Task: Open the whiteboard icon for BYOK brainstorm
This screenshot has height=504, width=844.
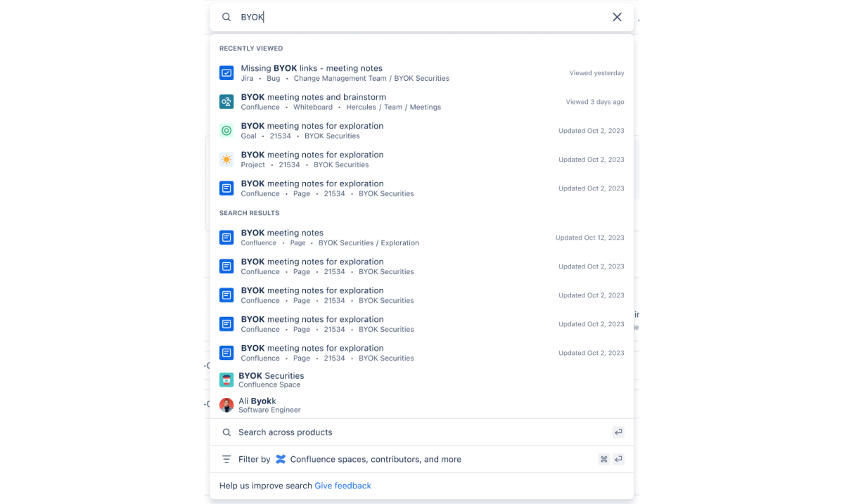Action: (x=226, y=102)
